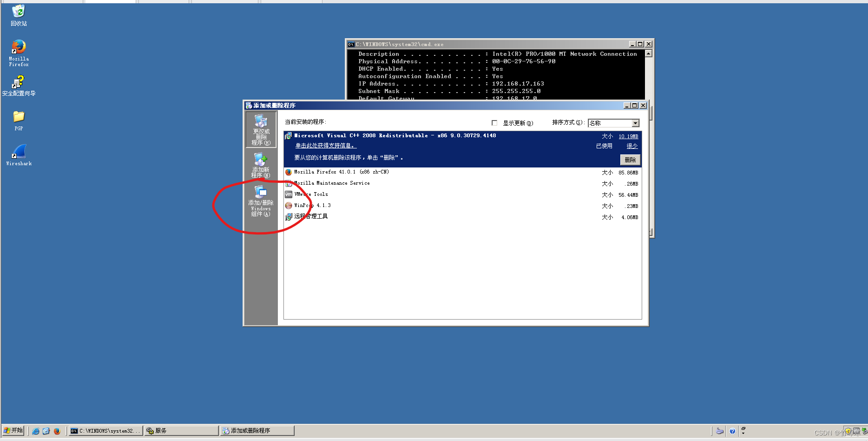Image resolution: width=868 pixels, height=441 pixels.
Task: Click the second quick launch icon beside Internet Explorer
Action: pos(46,431)
